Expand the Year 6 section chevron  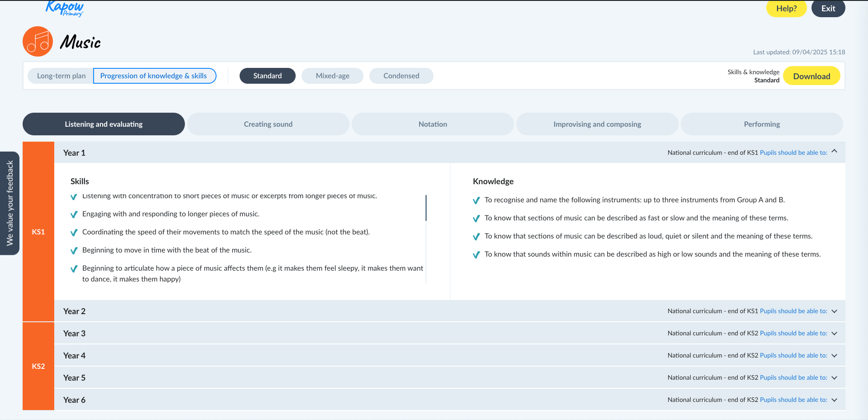[835, 400]
